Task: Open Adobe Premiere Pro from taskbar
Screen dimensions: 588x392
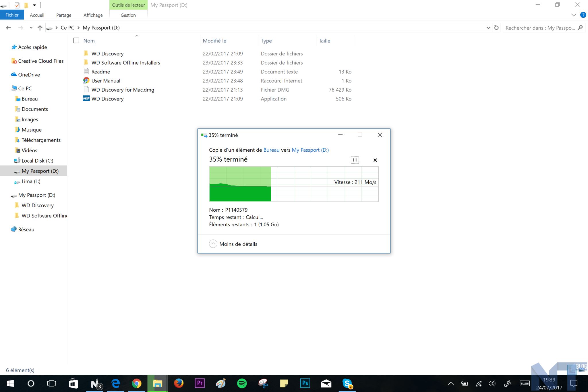Action: click(x=200, y=383)
